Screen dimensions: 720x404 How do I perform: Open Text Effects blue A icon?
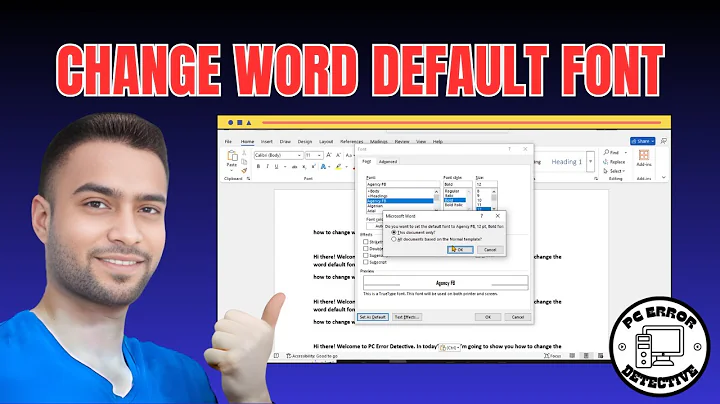point(323,167)
